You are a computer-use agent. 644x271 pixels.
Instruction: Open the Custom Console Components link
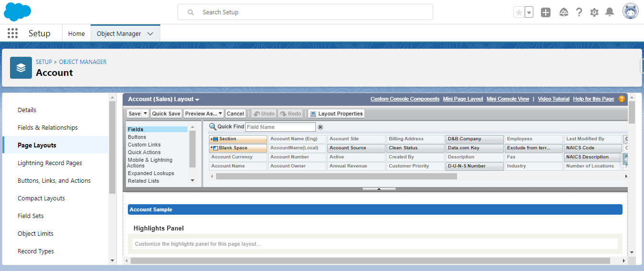point(405,99)
